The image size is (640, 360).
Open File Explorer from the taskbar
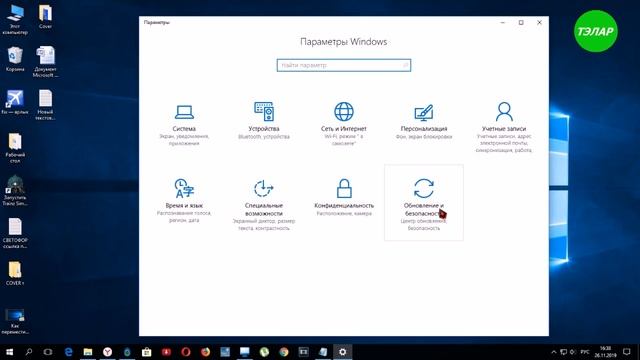(x=88, y=352)
